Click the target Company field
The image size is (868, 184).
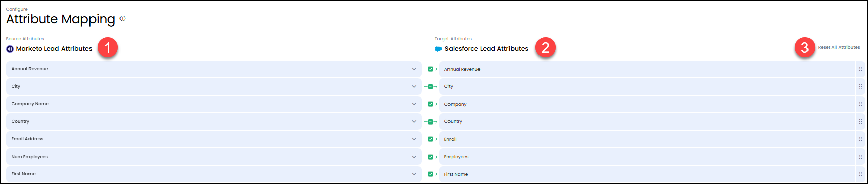pos(647,104)
